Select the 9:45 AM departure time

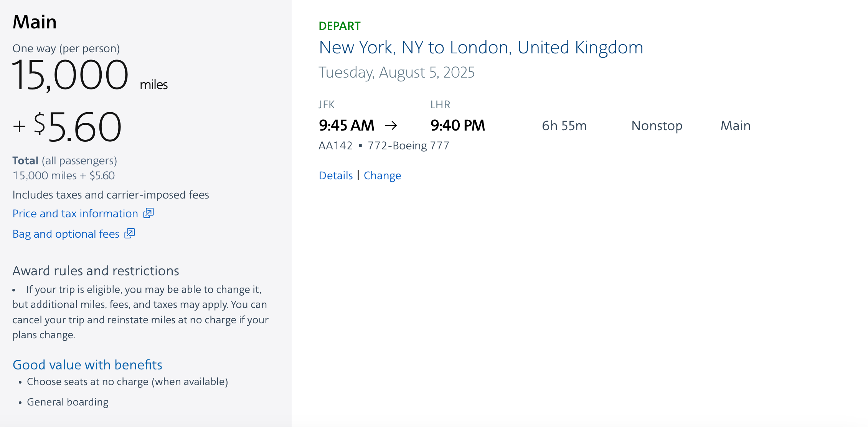[x=347, y=126]
